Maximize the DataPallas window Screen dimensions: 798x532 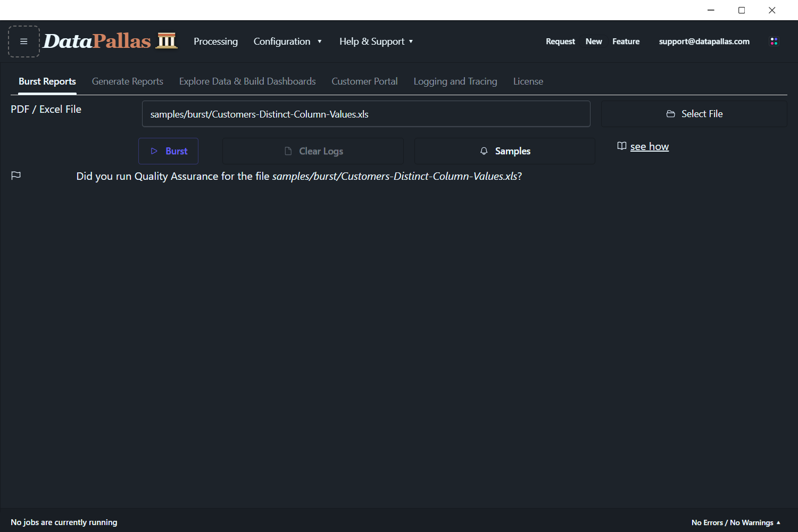click(742, 10)
